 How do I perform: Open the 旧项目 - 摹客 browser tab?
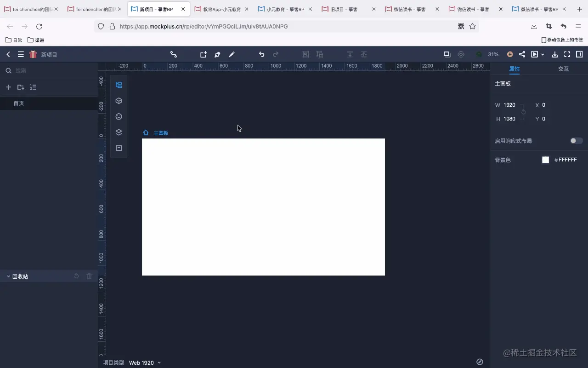tap(349, 9)
